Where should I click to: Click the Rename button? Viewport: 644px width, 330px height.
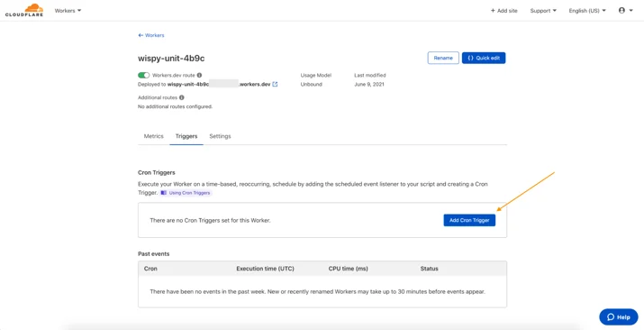point(443,58)
